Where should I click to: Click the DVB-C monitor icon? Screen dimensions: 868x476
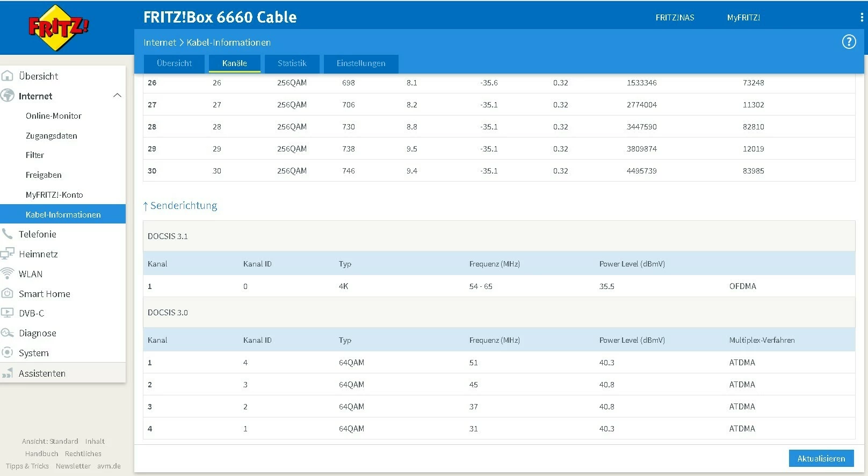click(x=8, y=313)
